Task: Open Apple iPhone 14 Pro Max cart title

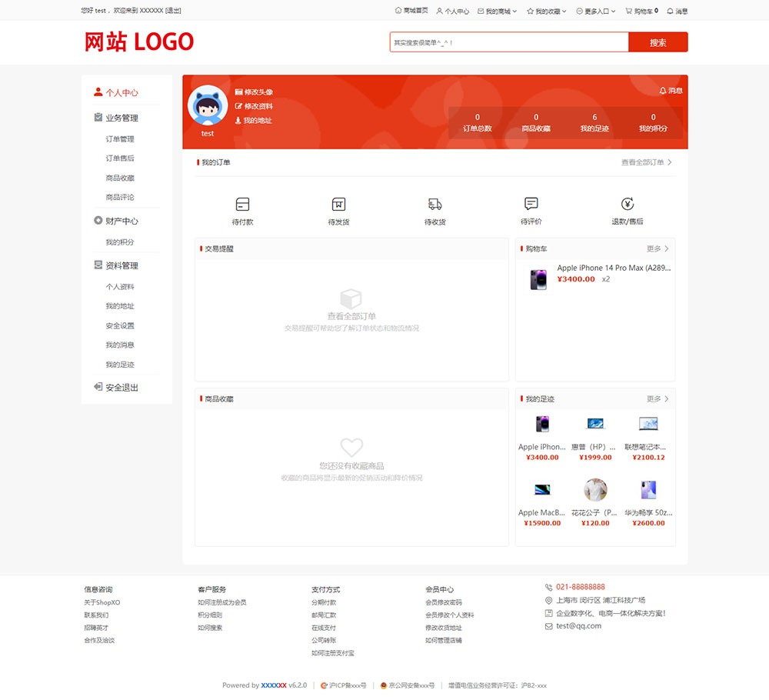Action: point(614,268)
